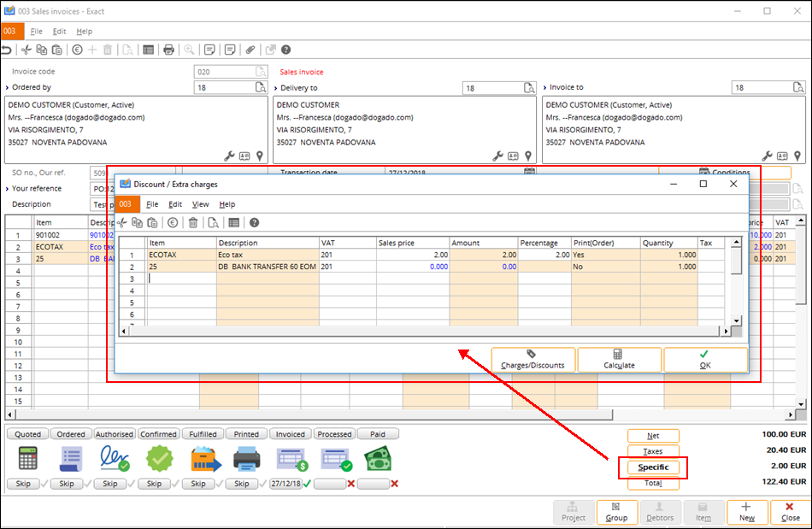
Task: Expand the Ordered by section
Action: coord(7,87)
